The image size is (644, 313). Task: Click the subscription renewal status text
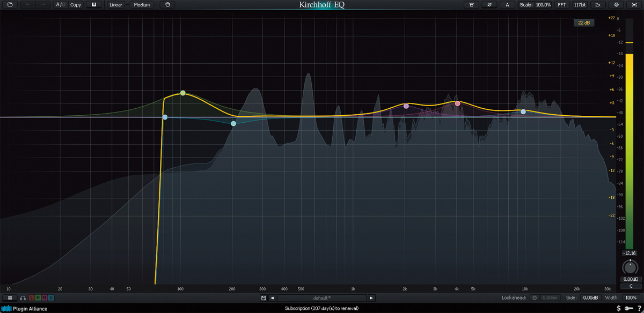coord(321,309)
